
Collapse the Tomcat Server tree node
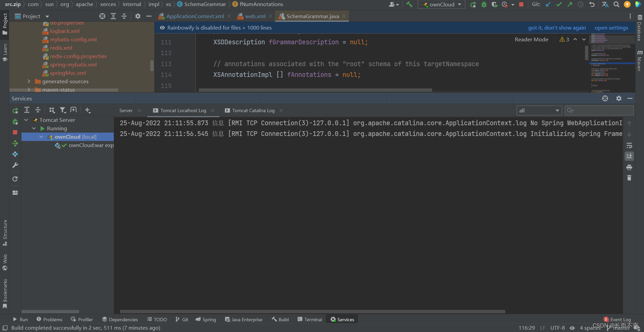point(26,120)
